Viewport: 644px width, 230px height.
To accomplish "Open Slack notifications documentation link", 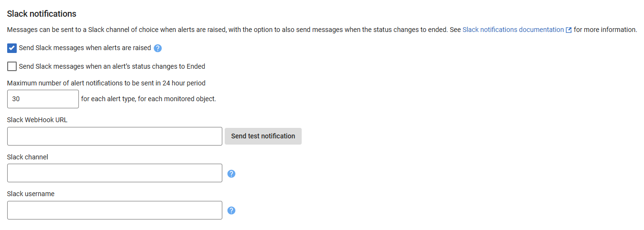I will (x=513, y=30).
